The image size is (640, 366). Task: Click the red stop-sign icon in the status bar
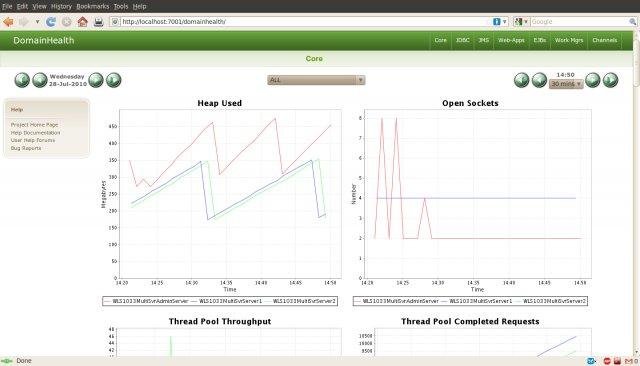click(x=607, y=361)
